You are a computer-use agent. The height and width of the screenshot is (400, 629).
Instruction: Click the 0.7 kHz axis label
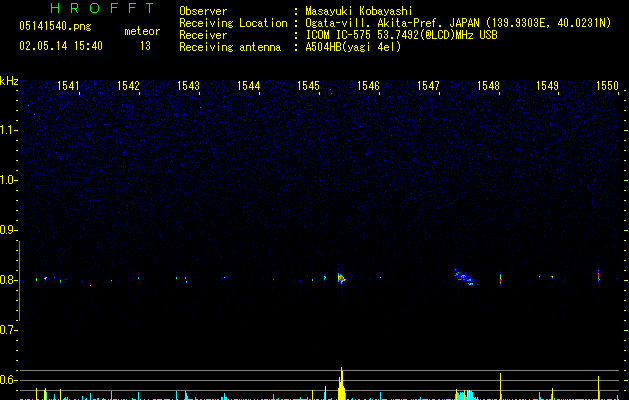click(8, 330)
